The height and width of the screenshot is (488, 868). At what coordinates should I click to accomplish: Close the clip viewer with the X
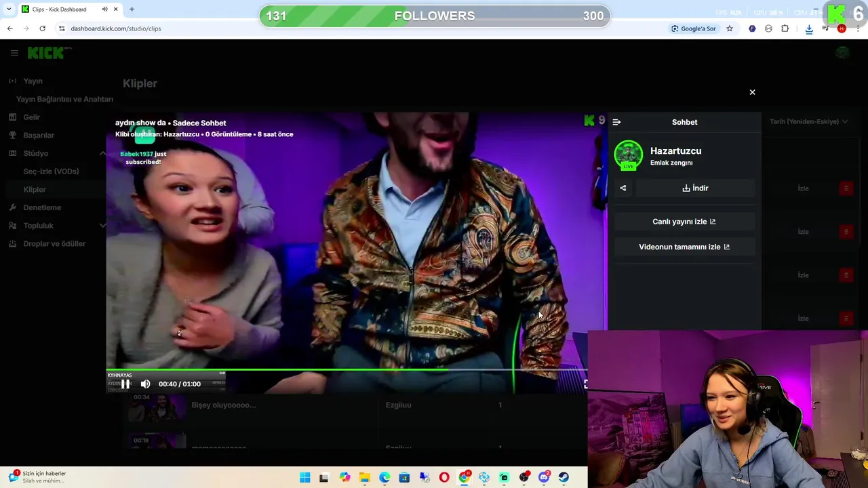tap(752, 92)
